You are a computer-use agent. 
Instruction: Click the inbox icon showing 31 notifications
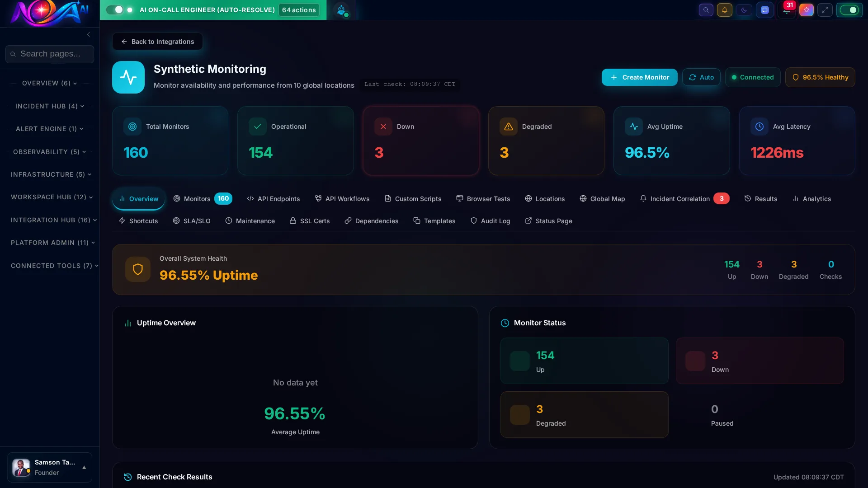coord(787,10)
